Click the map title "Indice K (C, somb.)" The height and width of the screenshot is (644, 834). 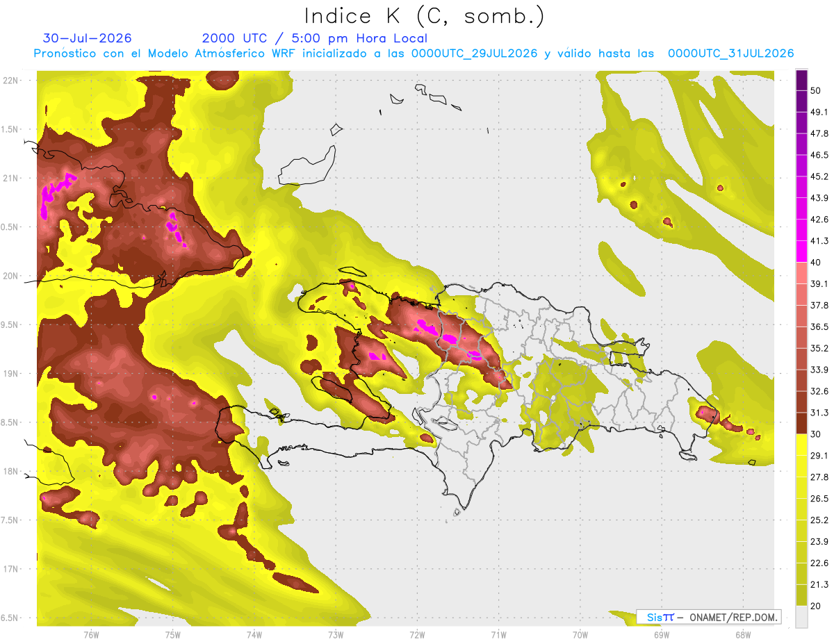coord(424,16)
